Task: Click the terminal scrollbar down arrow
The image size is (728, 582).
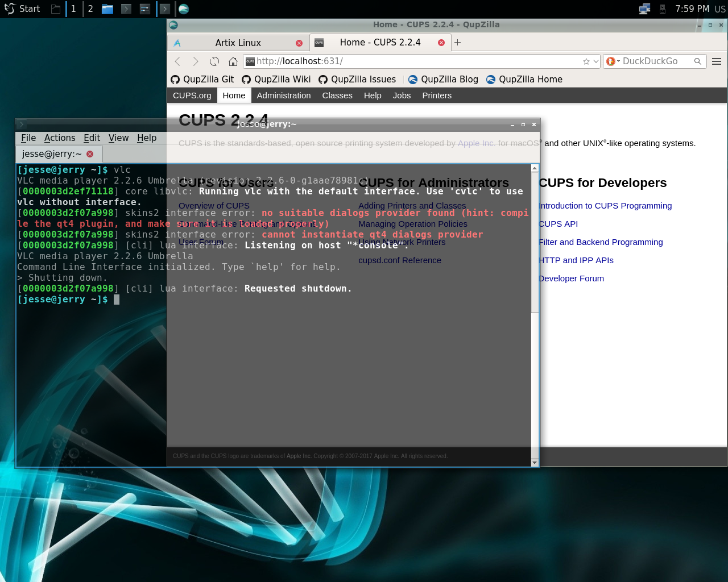Action: (x=535, y=463)
